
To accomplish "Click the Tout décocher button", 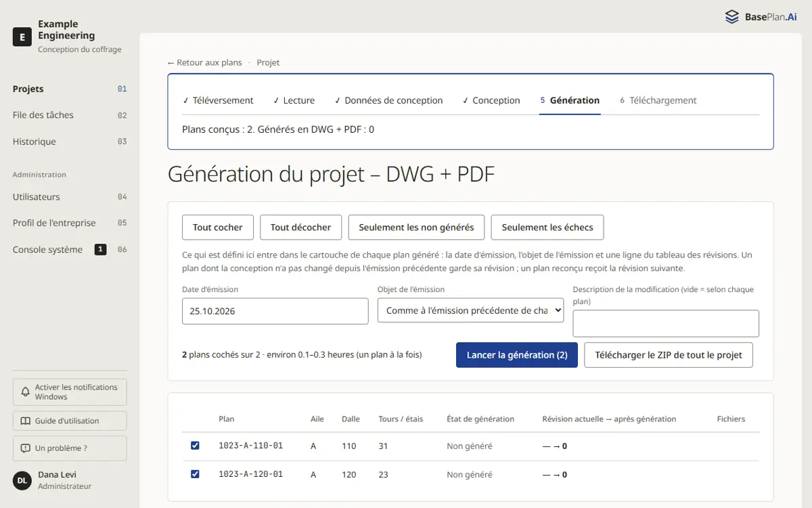I will (x=300, y=228).
